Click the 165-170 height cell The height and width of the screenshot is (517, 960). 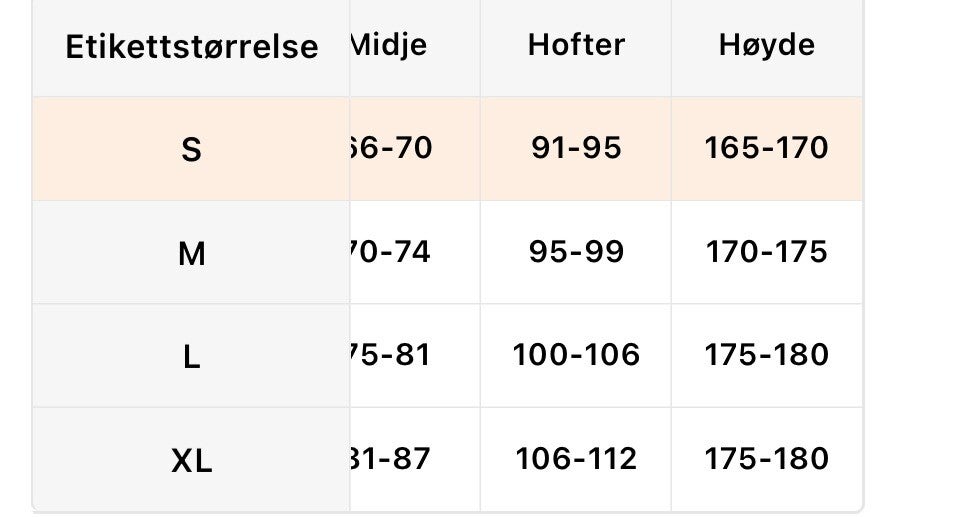point(767,148)
